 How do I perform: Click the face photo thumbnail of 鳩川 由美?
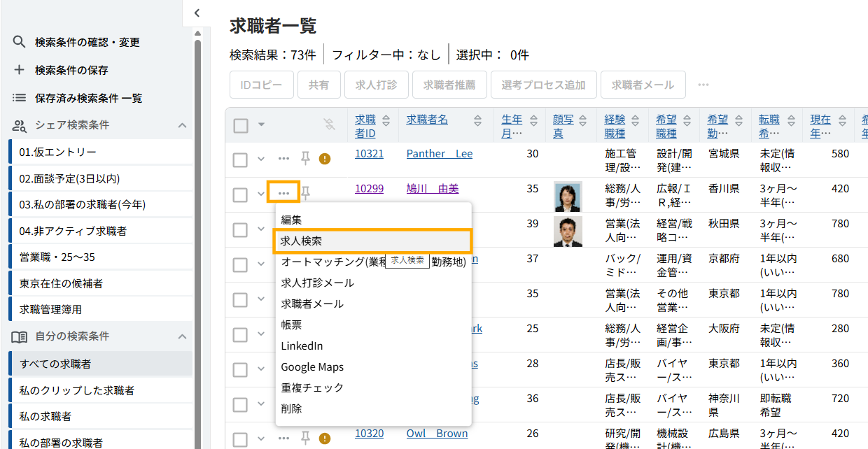click(568, 197)
